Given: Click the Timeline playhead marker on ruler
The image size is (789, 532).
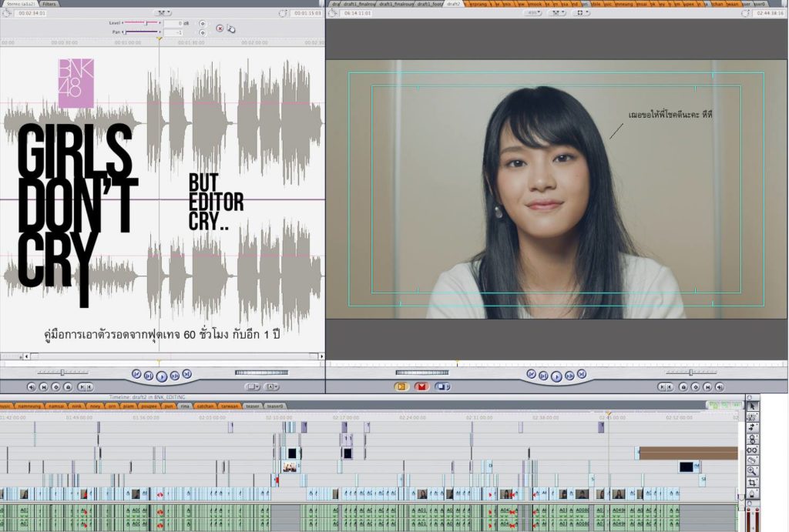Looking at the screenshot, I should click(x=609, y=413).
